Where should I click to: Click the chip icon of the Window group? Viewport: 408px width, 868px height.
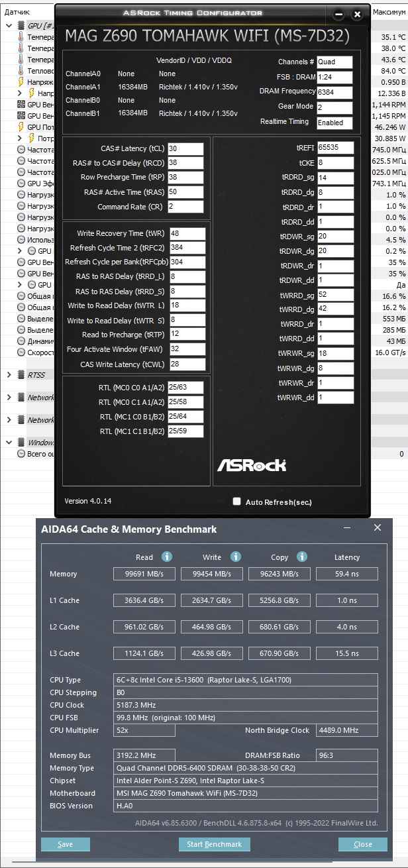tap(21, 443)
